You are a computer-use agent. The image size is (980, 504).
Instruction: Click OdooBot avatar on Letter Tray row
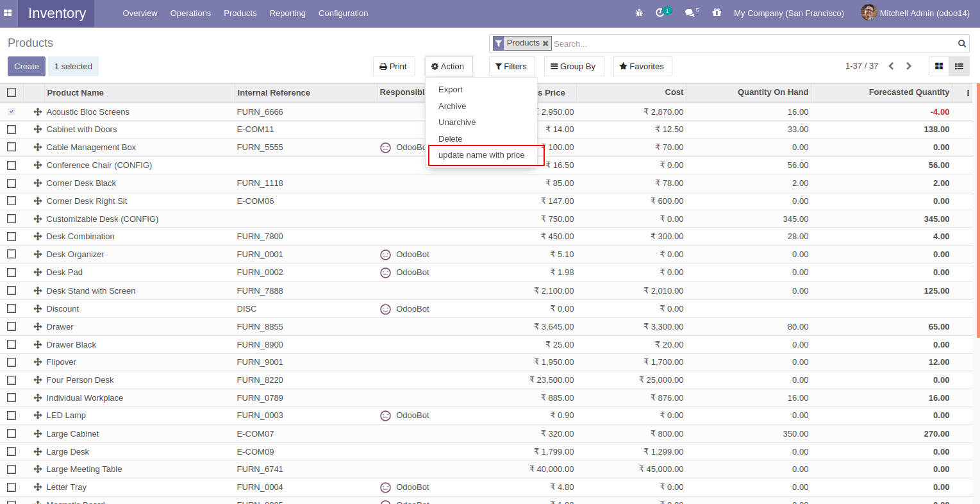[385, 487]
